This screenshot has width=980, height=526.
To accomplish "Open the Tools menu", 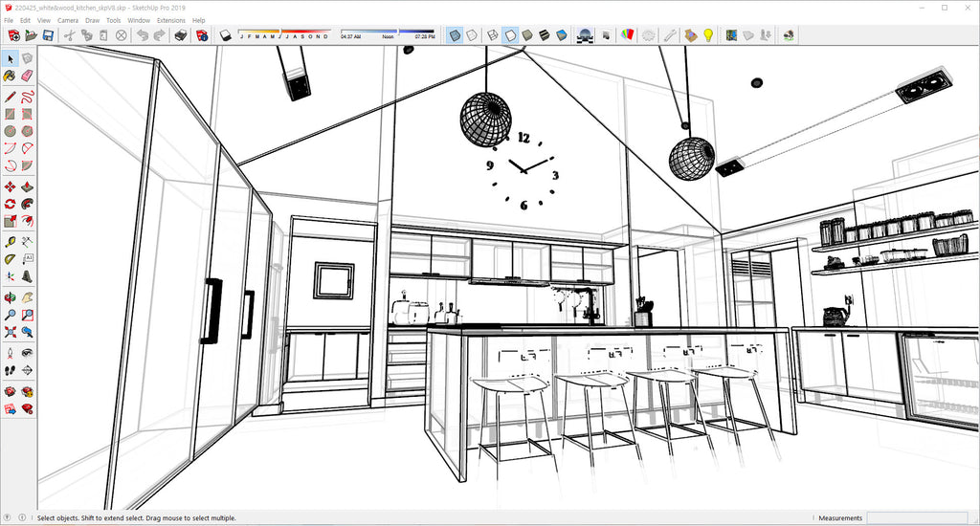I will tap(113, 20).
